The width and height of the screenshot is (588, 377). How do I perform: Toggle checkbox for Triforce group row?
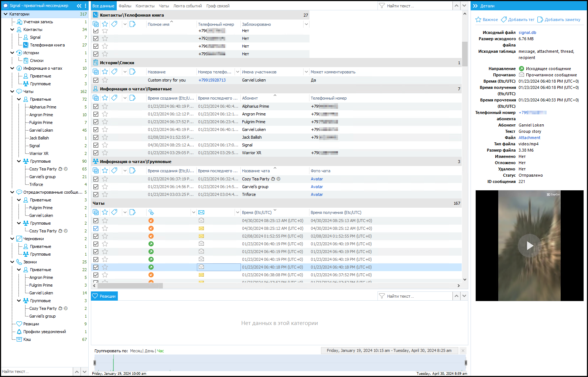coord(96,194)
